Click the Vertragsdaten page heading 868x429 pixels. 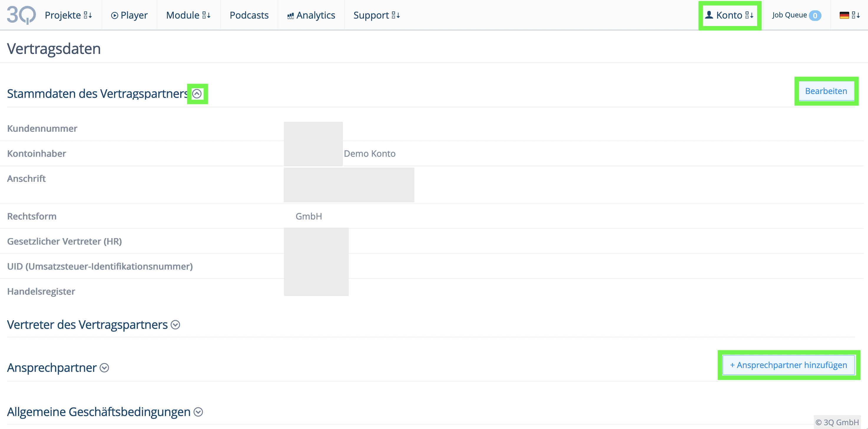(54, 49)
